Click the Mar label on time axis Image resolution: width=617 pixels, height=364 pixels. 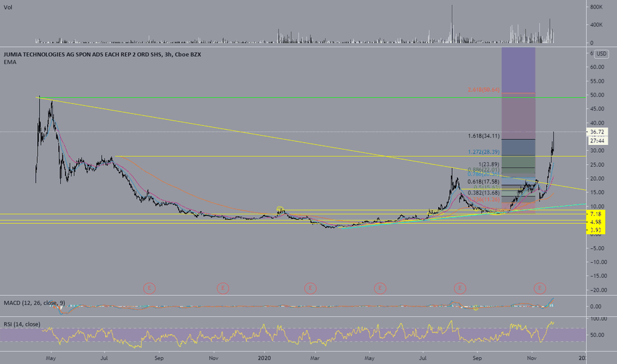click(x=314, y=358)
